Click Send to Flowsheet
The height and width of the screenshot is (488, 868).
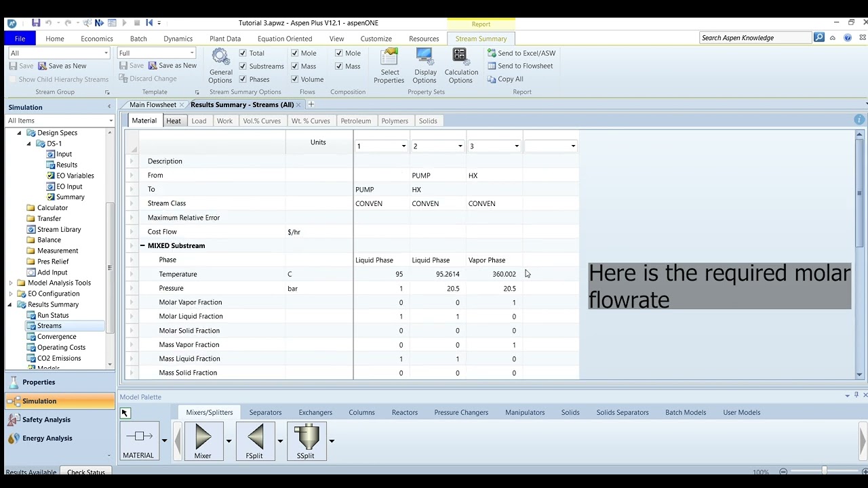point(520,66)
